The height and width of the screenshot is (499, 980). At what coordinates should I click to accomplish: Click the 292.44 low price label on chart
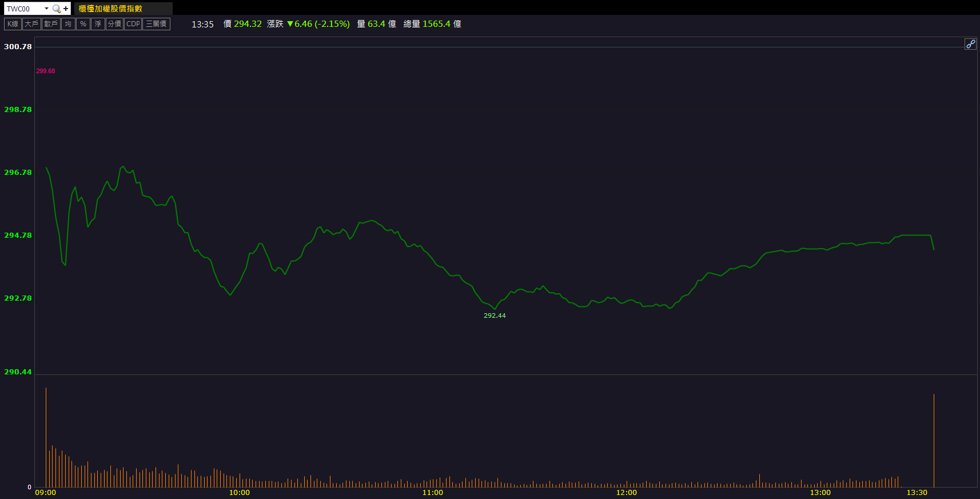tap(495, 316)
